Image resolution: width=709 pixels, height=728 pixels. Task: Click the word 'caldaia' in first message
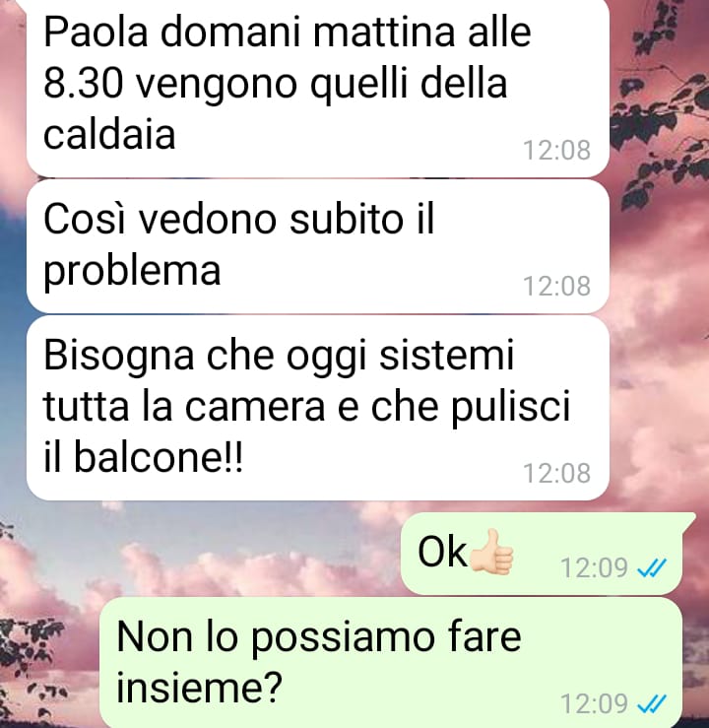(x=109, y=134)
